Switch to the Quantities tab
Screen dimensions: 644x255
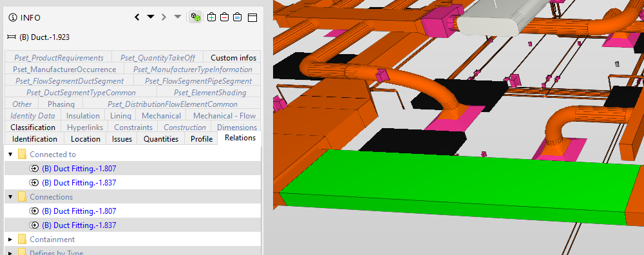click(x=161, y=139)
